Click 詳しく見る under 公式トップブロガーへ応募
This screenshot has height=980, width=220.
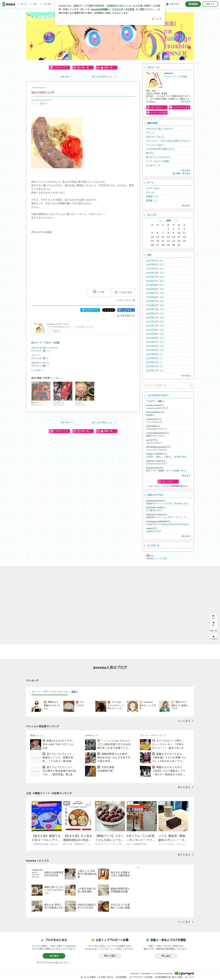(110, 956)
